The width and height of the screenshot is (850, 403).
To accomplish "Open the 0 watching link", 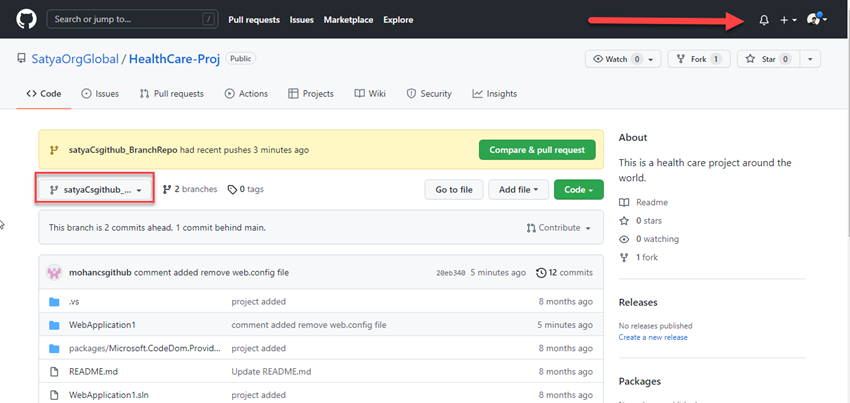I will [x=649, y=239].
